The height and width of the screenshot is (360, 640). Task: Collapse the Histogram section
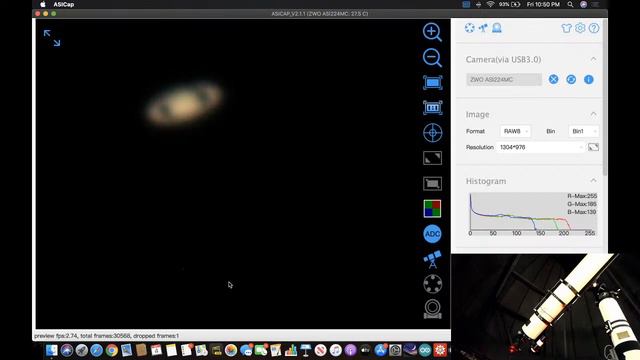[x=593, y=180]
